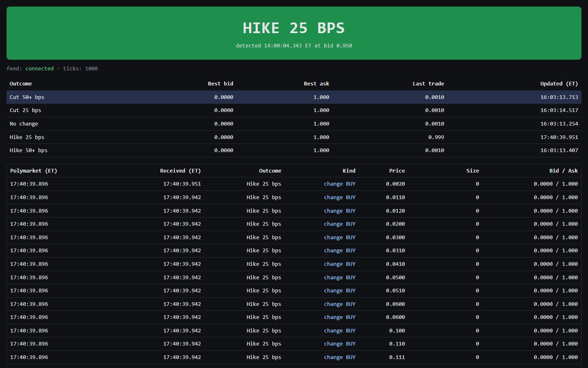Click the Polymarket (ET) column header
The height and width of the screenshot is (368, 588).
click(33, 171)
